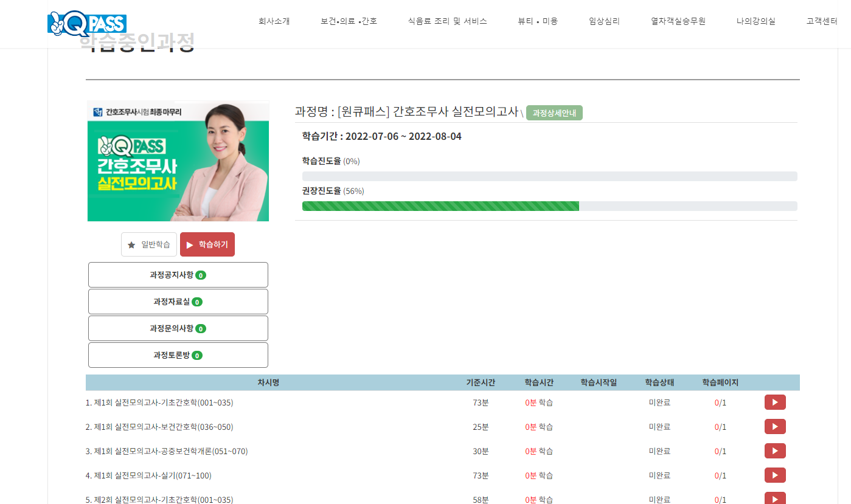Open 뷰티 • 미용 menu
This screenshot has width=851, height=504.
pyautogui.click(x=538, y=21)
